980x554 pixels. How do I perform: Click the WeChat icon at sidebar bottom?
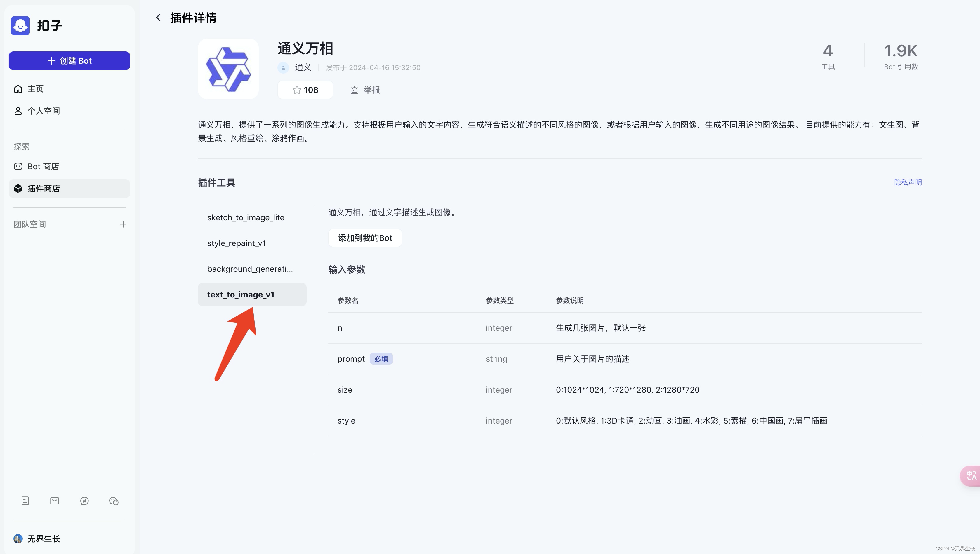[114, 501]
